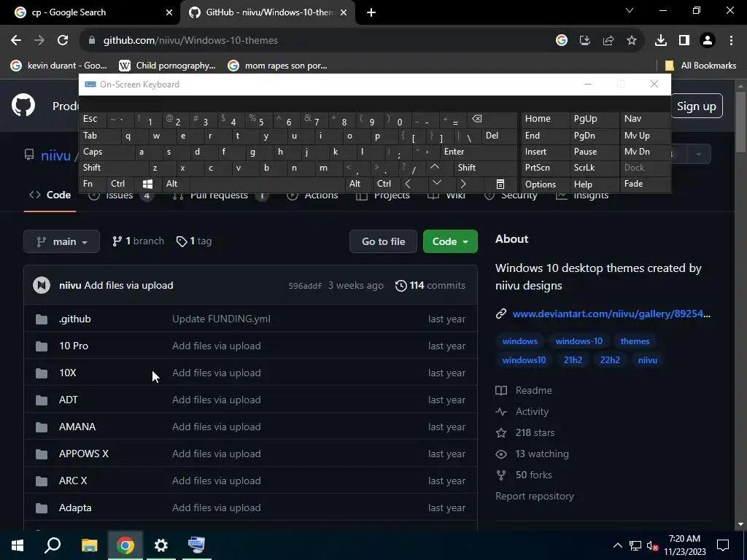747x560 pixels.
Task: Expand the green Code dropdown
Action: pos(450,241)
